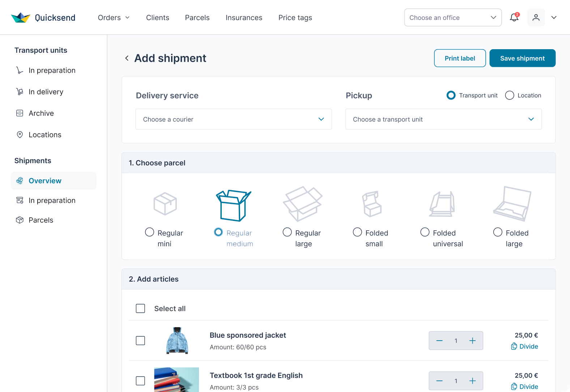The image size is (570, 392).
Task: Click the Textbook 1st grade English title
Action: click(x=256, y=375)
